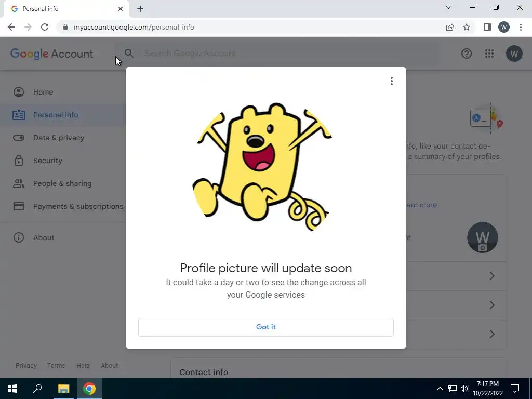
Task: Open the volume tray icon
Action: coord(464,389)
